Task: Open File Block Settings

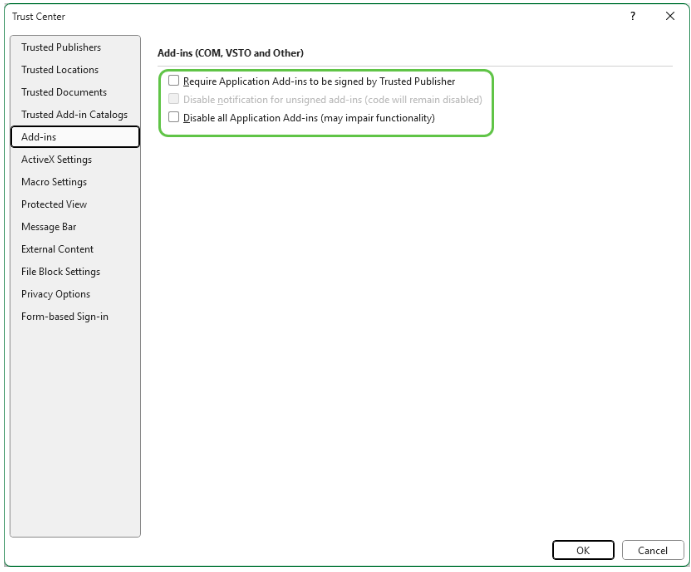Action: coord(61,272)
